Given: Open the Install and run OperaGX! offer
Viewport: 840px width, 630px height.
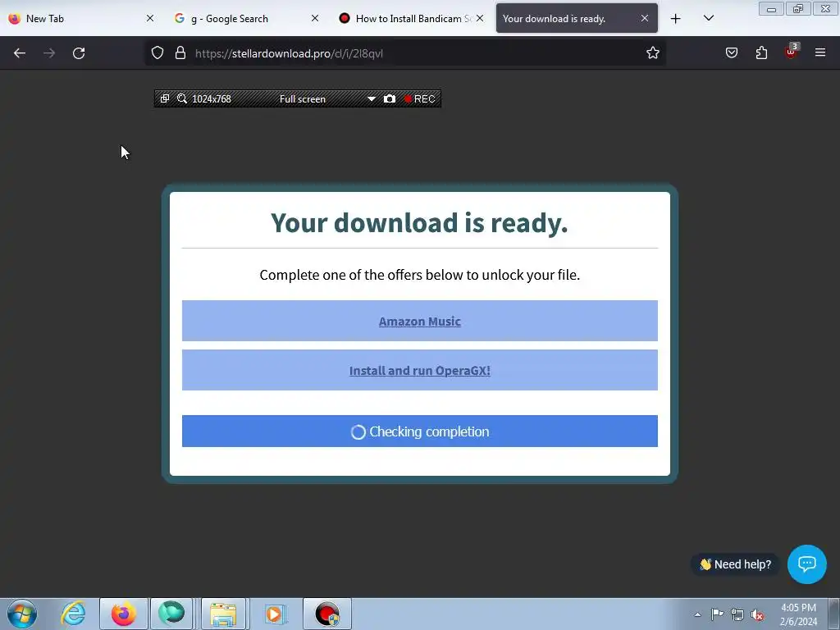Looking at the screenshot, I should pos(419,371).
